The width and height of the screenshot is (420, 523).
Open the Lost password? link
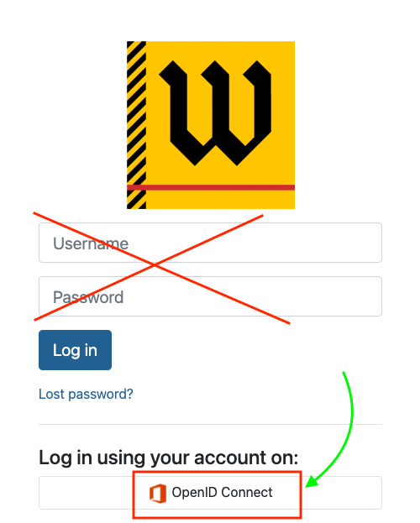coord(86,394)
